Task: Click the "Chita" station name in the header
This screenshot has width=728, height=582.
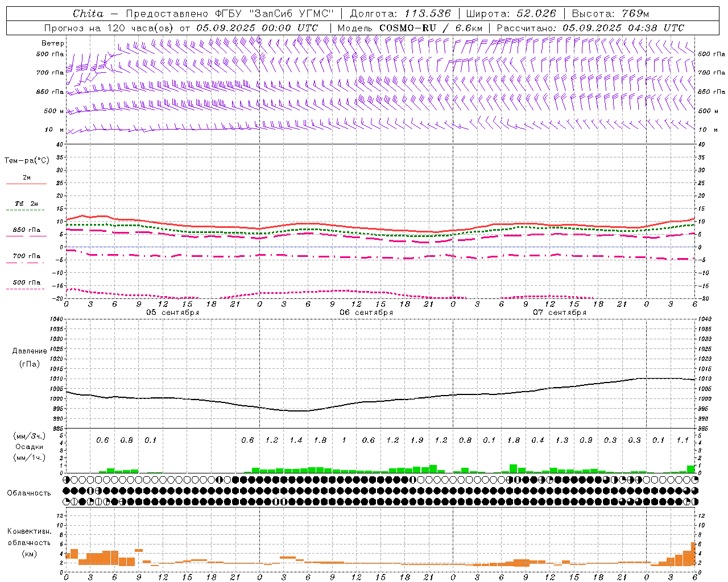Action: 88,13
